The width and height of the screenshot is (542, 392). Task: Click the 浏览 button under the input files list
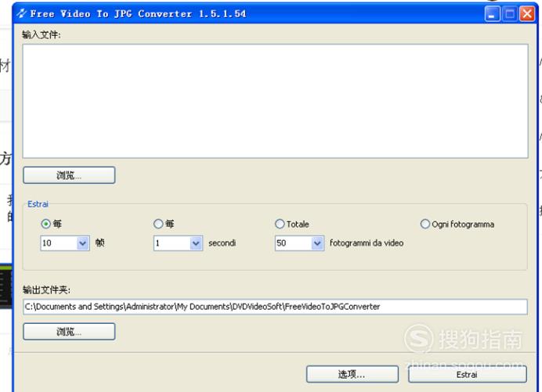coord(69,175)
